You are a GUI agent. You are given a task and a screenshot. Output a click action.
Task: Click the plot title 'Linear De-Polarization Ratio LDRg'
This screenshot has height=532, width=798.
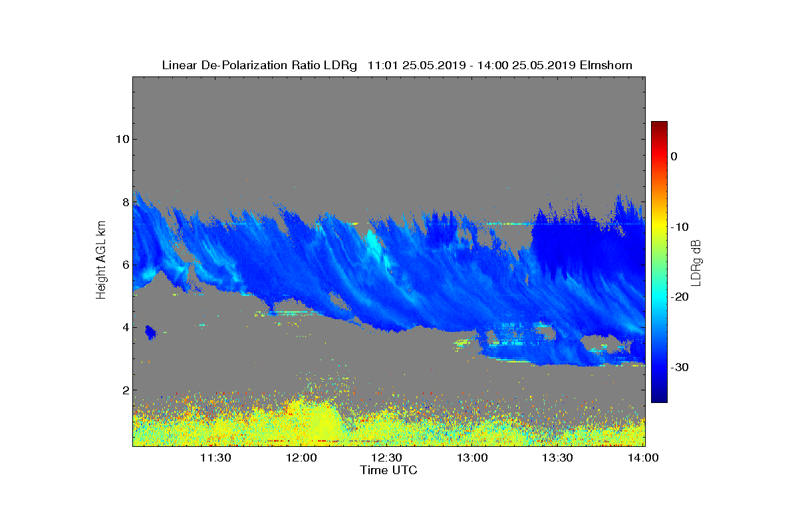261,65
